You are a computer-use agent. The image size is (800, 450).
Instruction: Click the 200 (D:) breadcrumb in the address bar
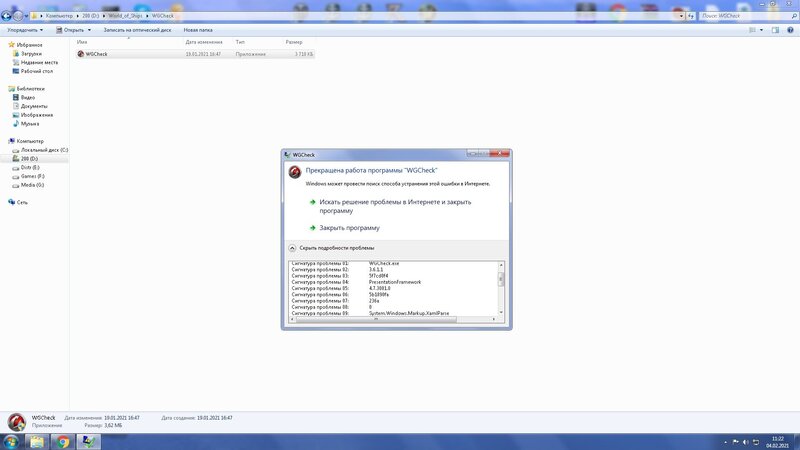[91, 16]
